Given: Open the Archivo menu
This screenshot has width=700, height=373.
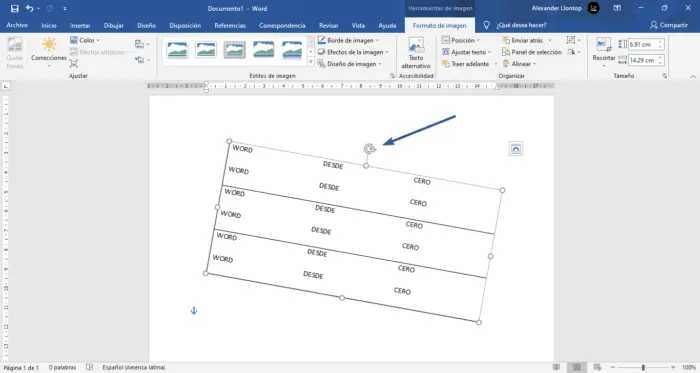Looking at the screenshot, I should (x=17, y=25).
